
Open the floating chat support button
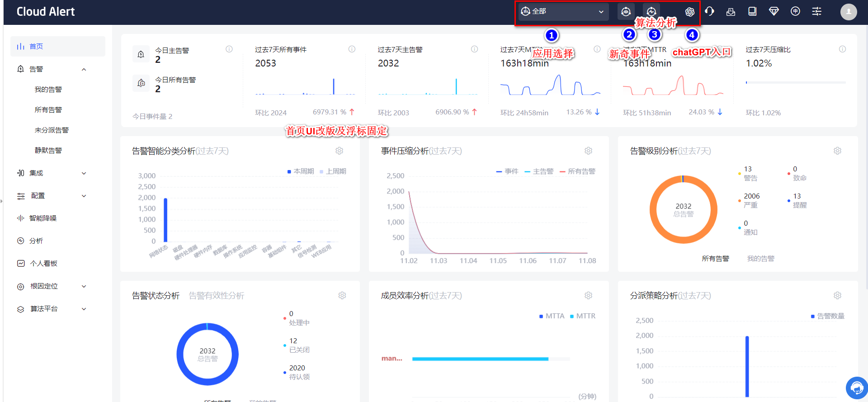(x=856, y=388)
